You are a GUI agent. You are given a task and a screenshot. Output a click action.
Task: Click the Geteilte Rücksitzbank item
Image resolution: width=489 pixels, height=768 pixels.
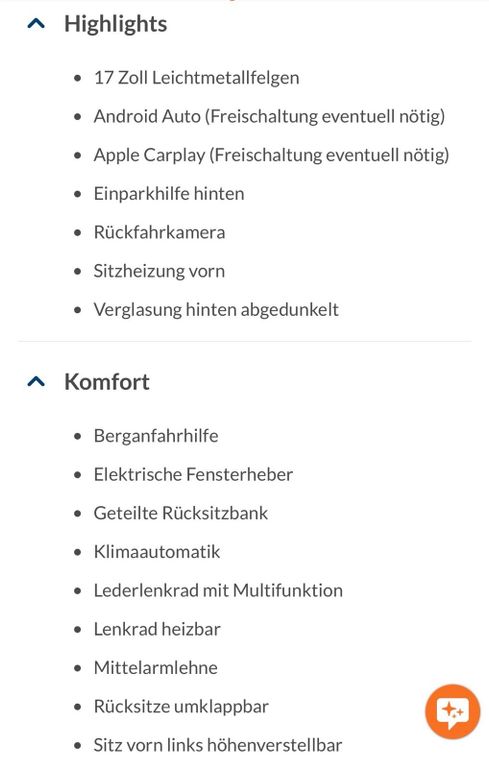[181, 513]
